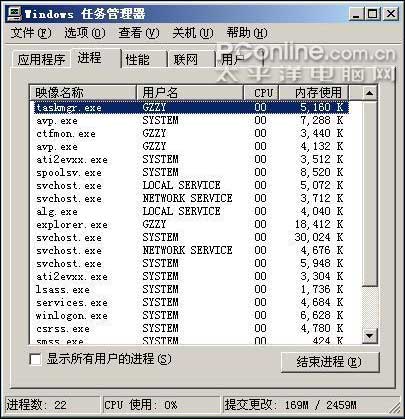Click the Task Manager title bar icon
The image size is (405, 419).
pyautogui.click(x=14, y=14)
